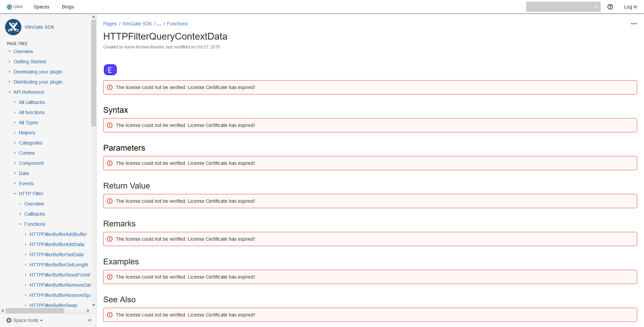
Task: Click the purple E badge icon
Action: [110, 70]
